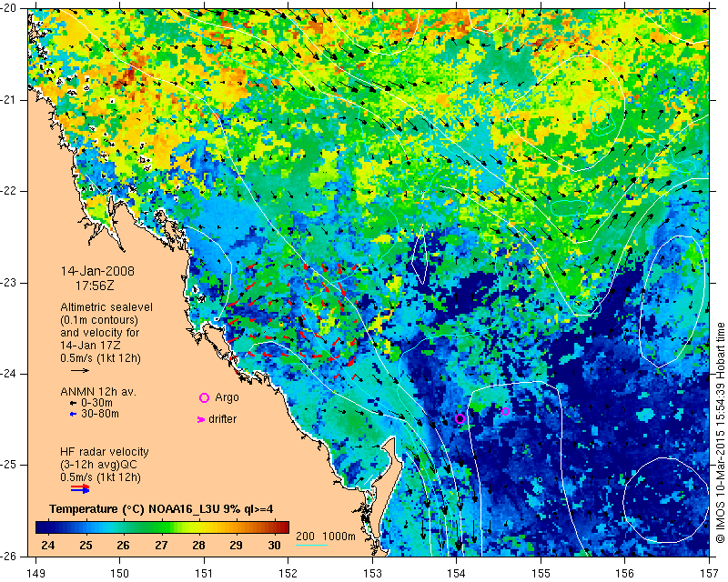
Task: Click the '-23' latitude axis label
Action: click(x=9, y=283)
